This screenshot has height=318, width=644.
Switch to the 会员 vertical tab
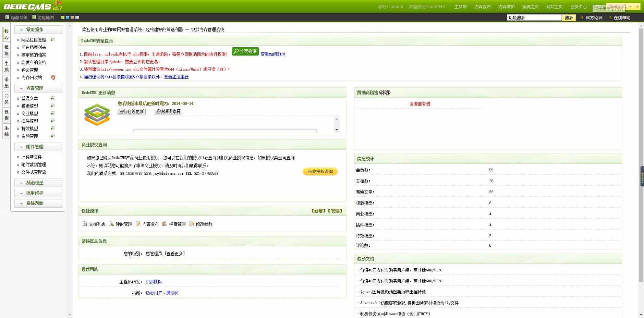[7, 98]
